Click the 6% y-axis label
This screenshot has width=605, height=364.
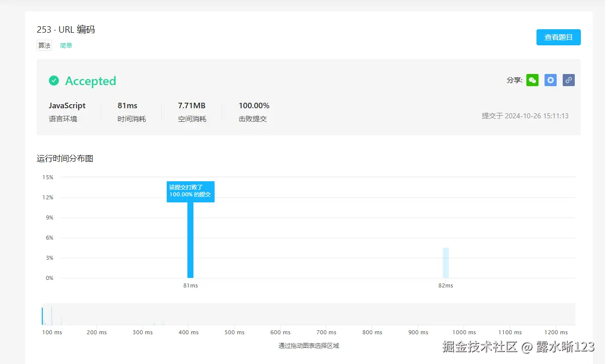pyautogui.click(x=49, y=238)
